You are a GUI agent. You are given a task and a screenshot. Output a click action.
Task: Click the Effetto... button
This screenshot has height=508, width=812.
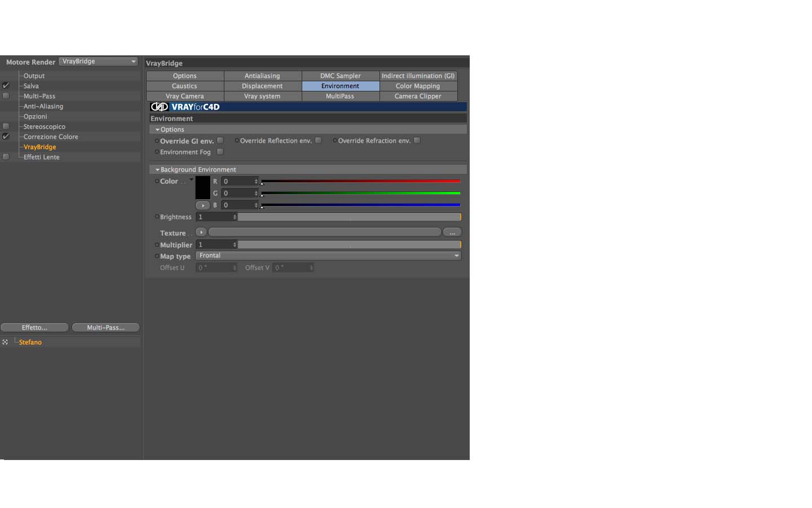[34, 327]
